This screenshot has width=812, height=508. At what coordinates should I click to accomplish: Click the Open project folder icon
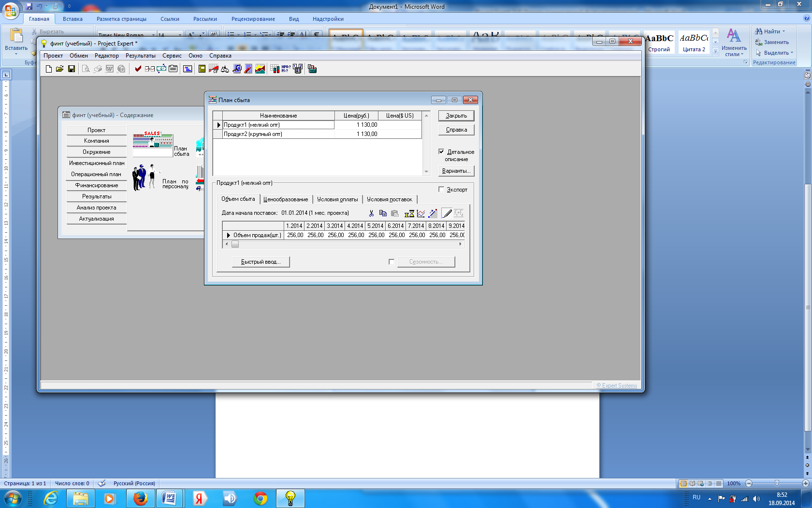[x=60, y=69]
